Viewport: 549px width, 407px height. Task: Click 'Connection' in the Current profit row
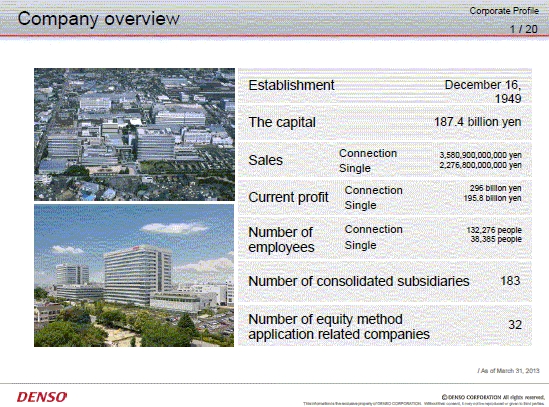coord(373,190)
